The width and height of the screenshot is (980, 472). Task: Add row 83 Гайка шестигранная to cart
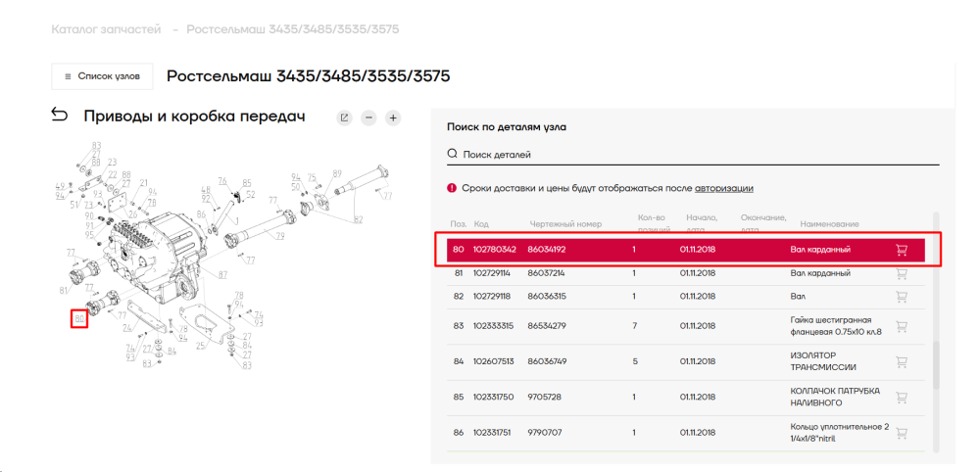pyautogui.click(x=902, y=326)
